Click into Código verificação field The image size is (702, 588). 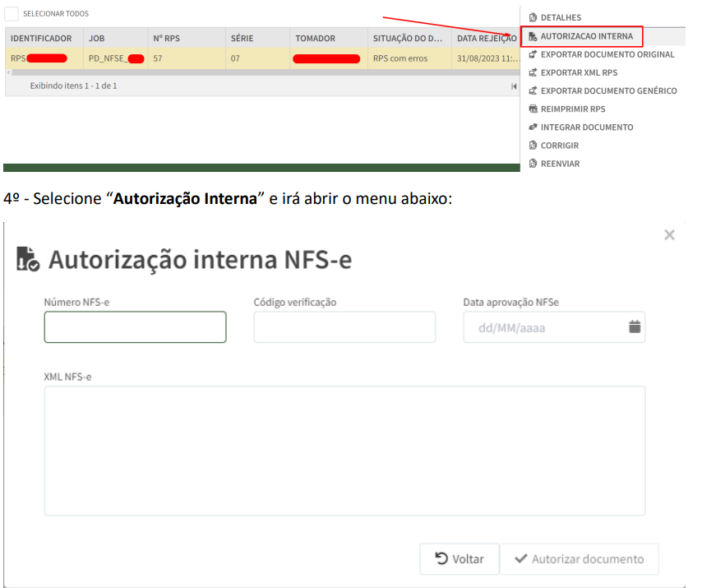pyautogui.click(x=344, y=327)
